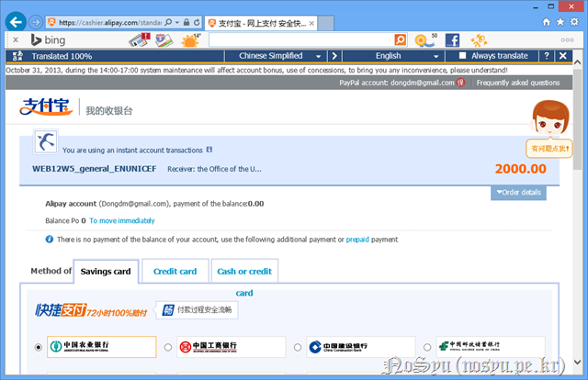
Task: Click the Bing search magnifier icon
Action: pos(400,39)
